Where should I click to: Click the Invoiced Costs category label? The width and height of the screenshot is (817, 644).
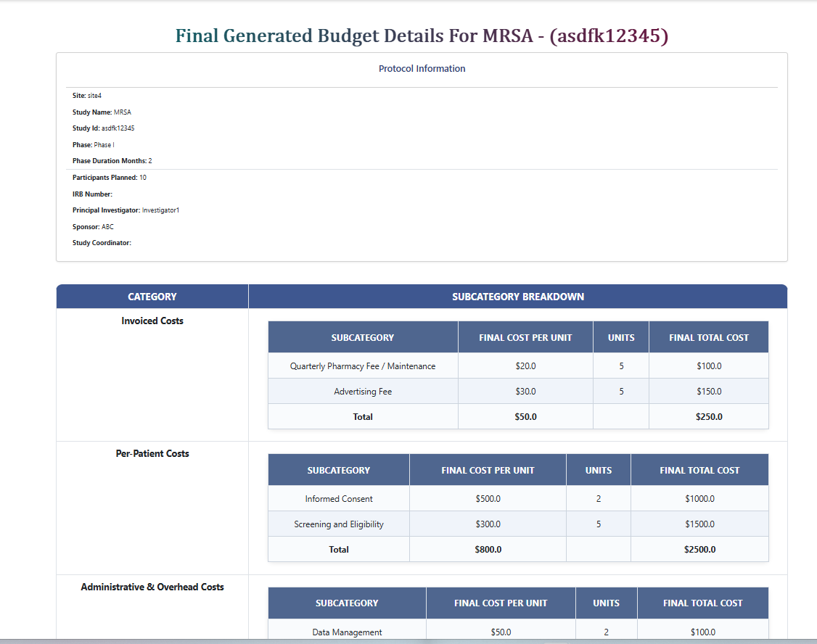[152, 321]
